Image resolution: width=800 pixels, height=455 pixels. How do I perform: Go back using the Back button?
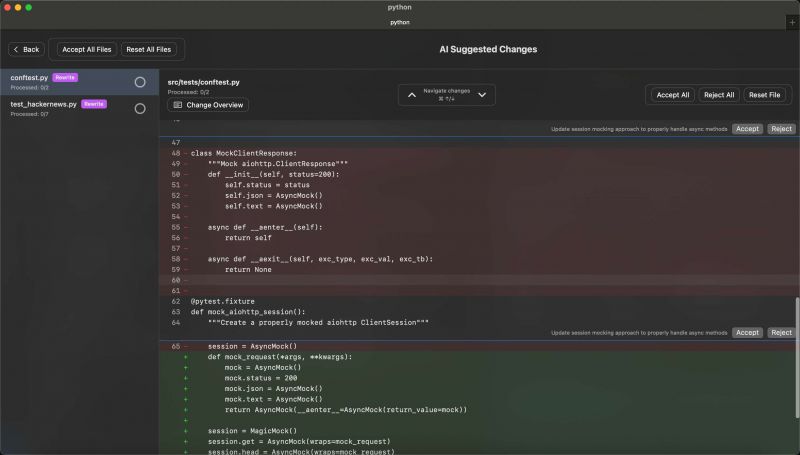tap(27, 49)
